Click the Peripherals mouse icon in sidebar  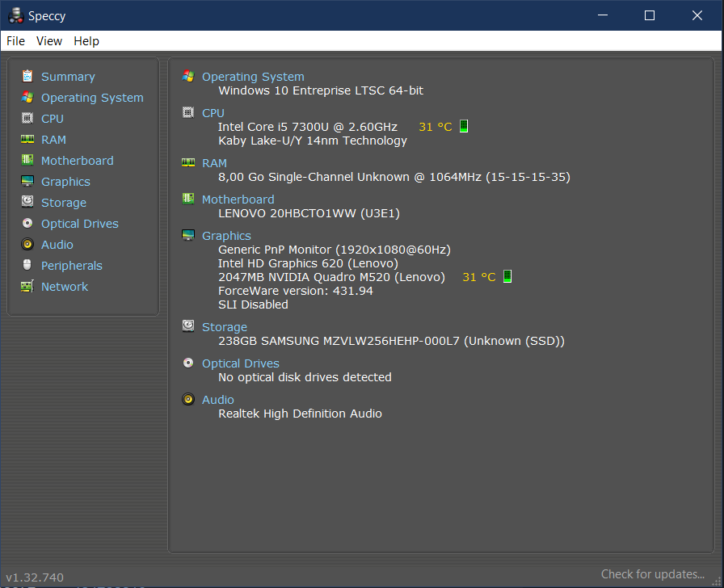click(x=27, y=265)
